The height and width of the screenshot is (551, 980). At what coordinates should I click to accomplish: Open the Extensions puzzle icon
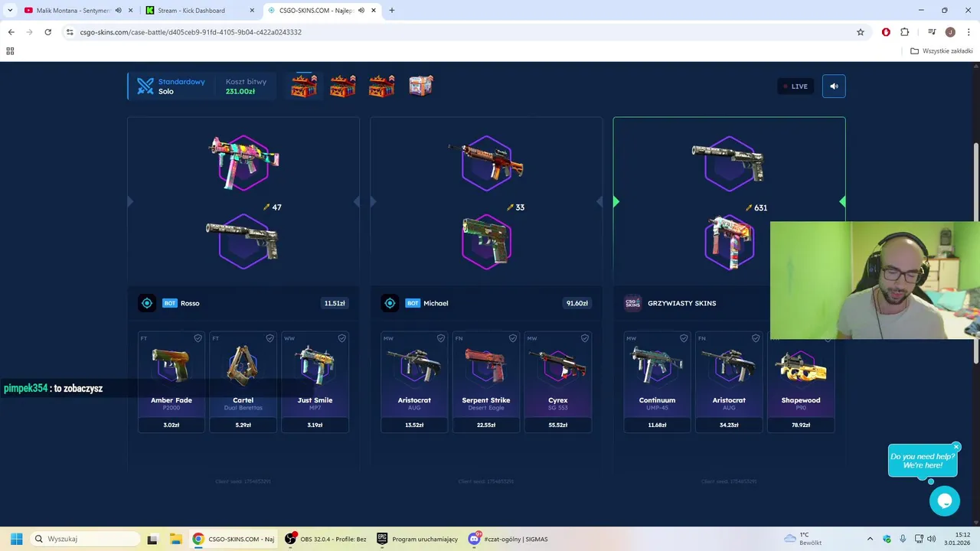tap(905, 32)
